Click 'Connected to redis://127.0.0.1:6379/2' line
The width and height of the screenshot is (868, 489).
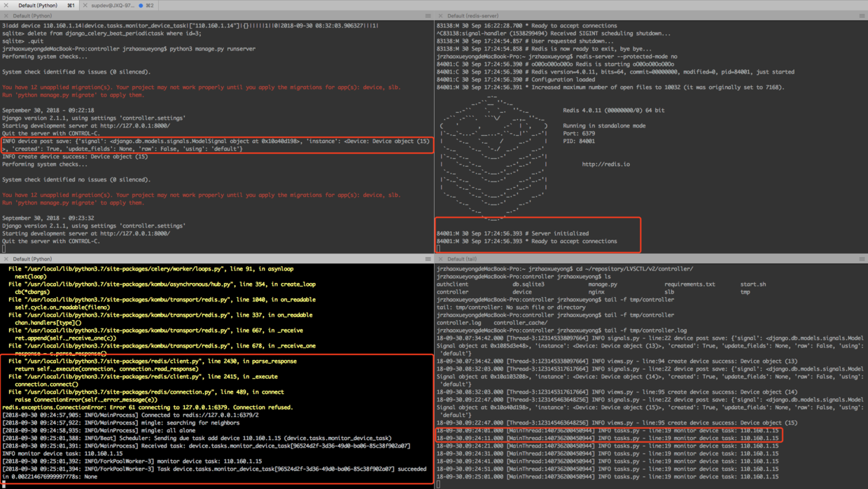point(130,415)
